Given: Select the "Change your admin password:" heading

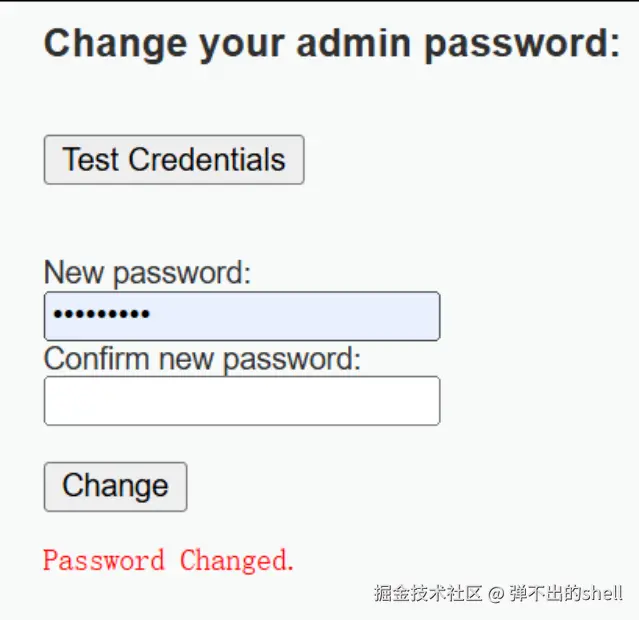Looking at the screenshot, I should [332, 43].
